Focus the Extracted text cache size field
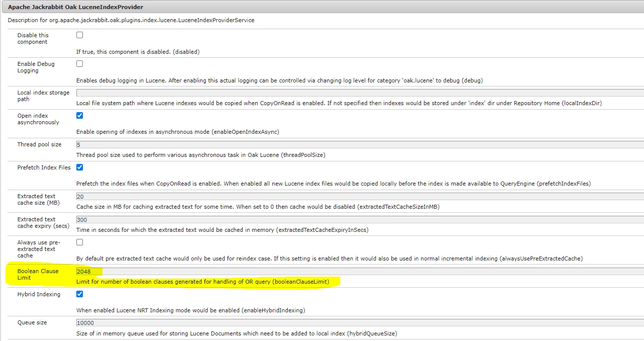The height and width of the screenshot is (341, 644). tap(360, 196)
